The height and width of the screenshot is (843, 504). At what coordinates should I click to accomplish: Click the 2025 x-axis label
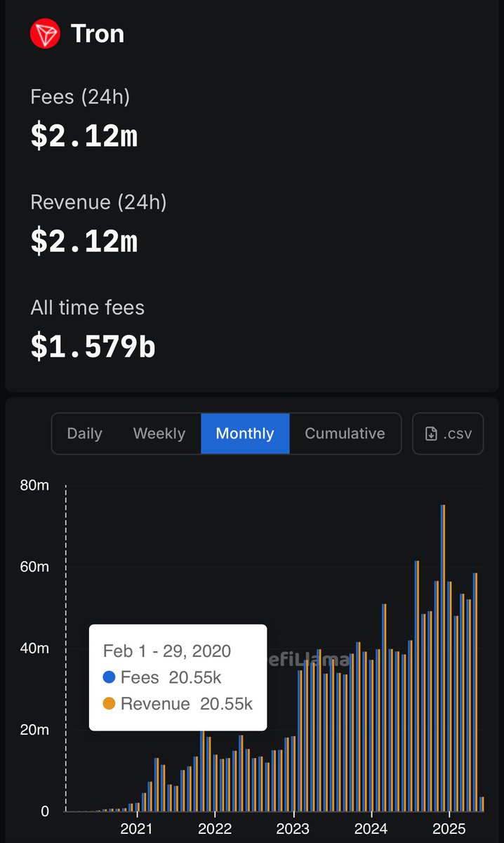[x=450, y=829]
